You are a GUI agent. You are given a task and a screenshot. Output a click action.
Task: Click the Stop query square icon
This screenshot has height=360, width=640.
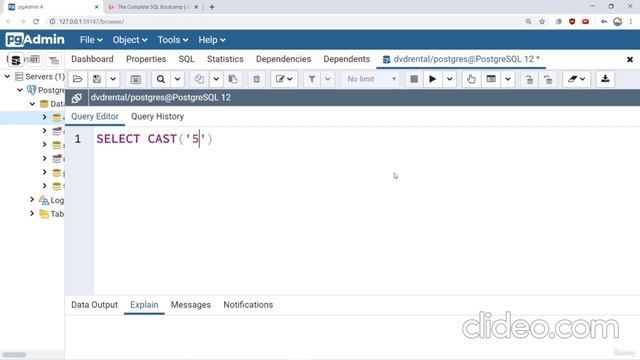414,79
